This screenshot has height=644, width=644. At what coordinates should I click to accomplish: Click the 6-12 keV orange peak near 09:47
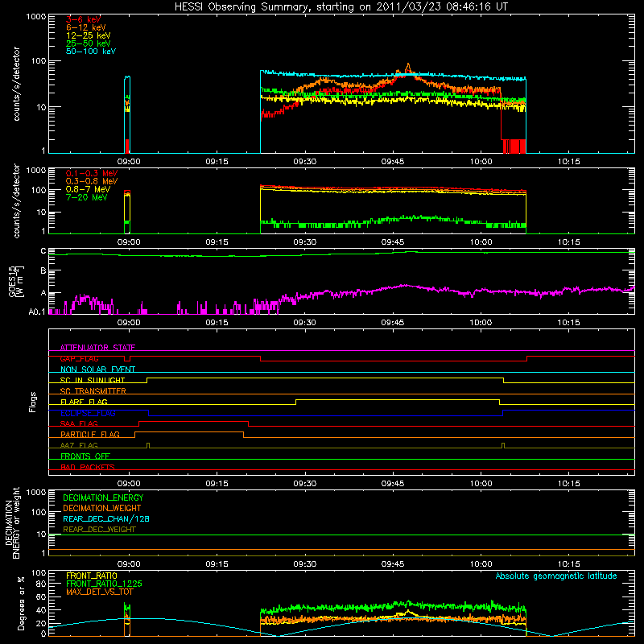(x=408, y=66)
